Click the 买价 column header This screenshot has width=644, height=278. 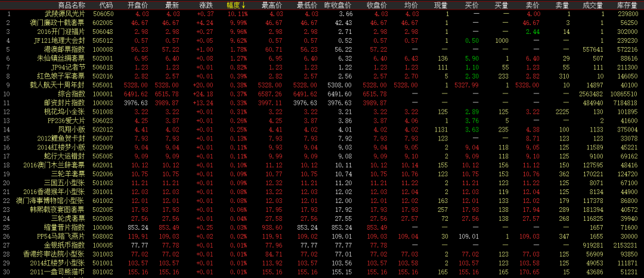pos(472,5)
